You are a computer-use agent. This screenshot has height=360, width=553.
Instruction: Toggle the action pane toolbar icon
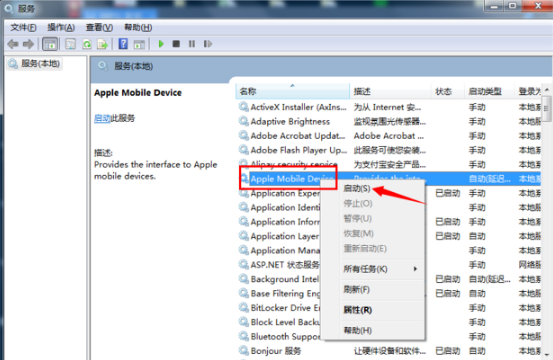pos(139,44)
